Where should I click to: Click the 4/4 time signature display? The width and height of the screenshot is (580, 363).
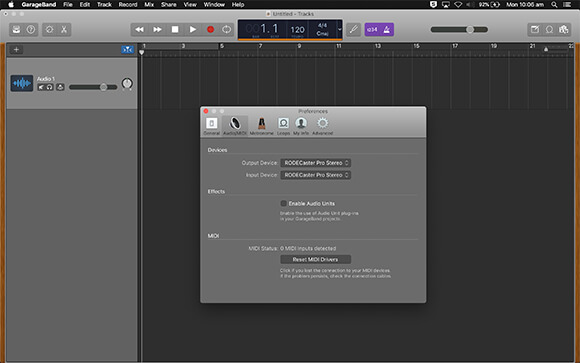tap(322, 26)
